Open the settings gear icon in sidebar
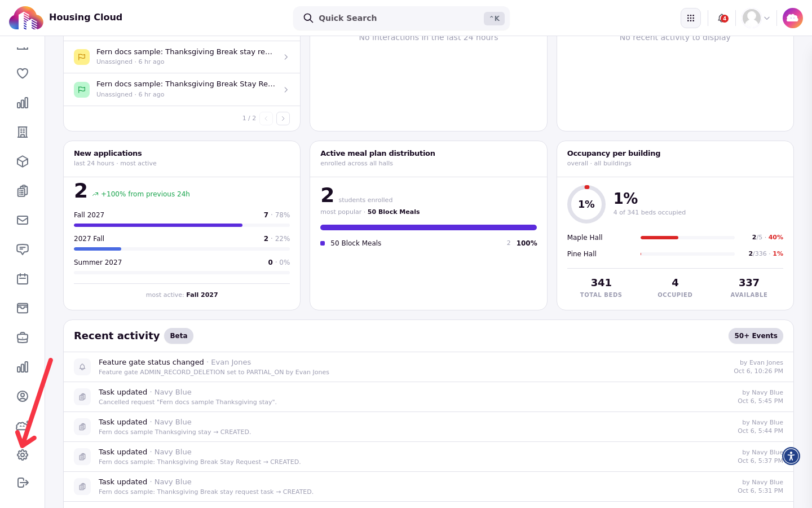The width and height of the screenshot is (812, 508). [23, 455]
